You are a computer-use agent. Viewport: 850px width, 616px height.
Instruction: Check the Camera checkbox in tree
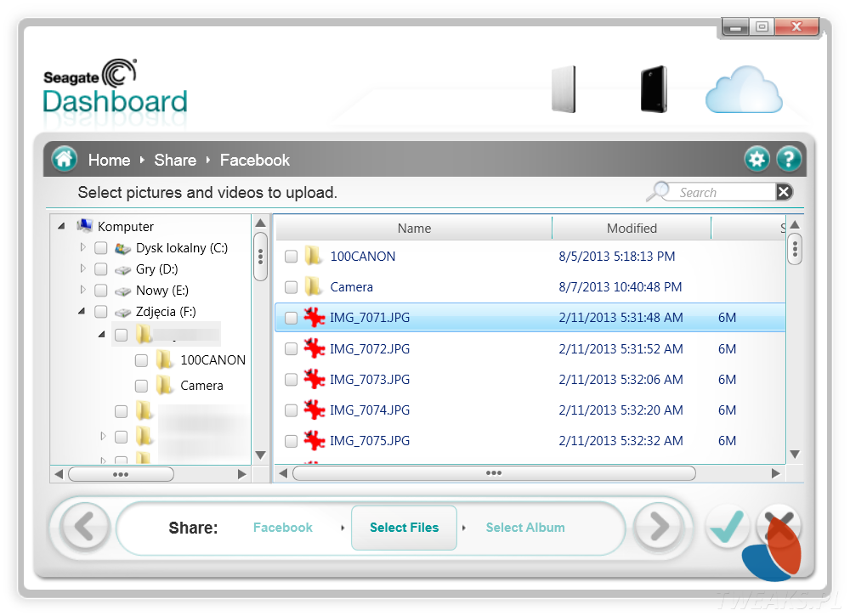coord(141,386)
